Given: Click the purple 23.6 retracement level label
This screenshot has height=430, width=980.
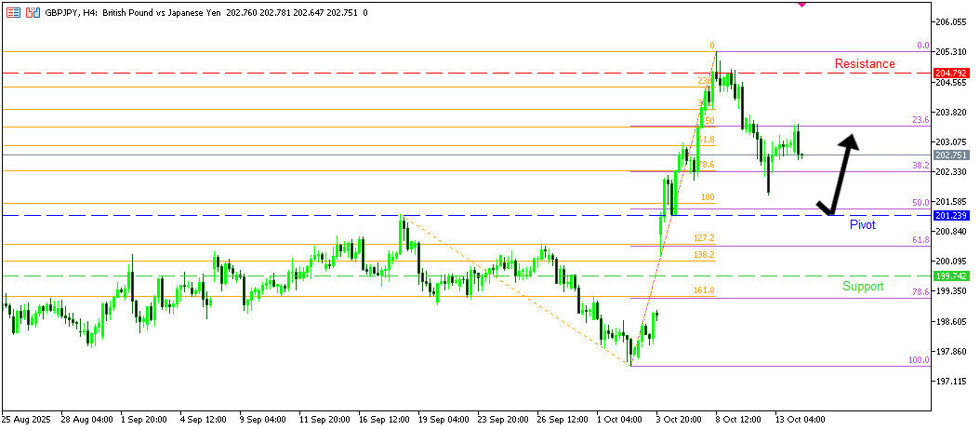Looking at the screenshot, I should tap(920, 120).
